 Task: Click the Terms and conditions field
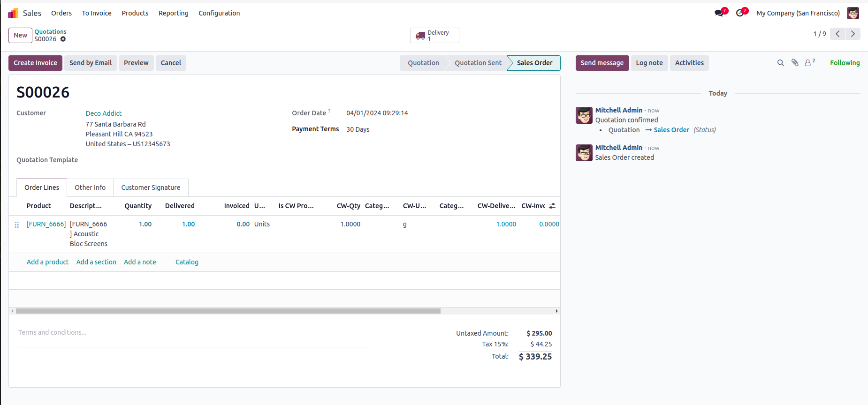tap(192, 332)
